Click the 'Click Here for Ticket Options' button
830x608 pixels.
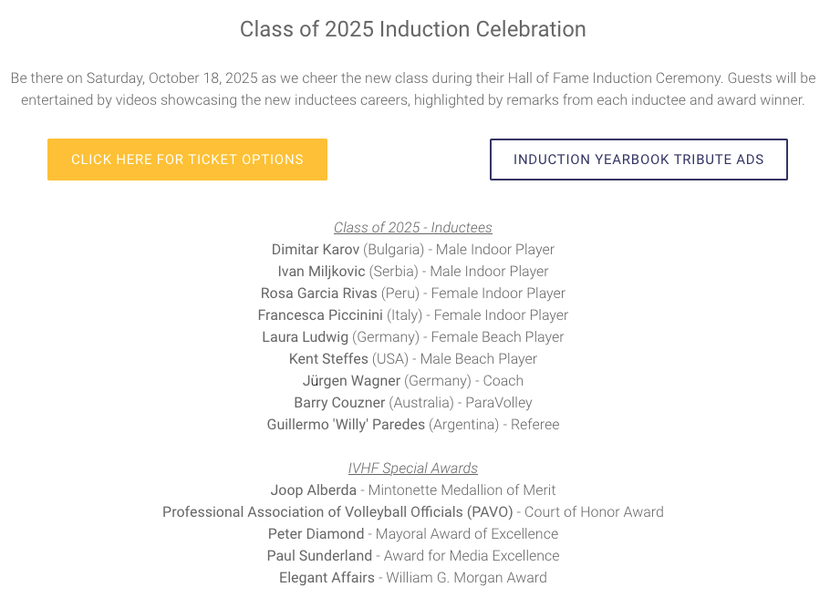(x=187, y=160)
